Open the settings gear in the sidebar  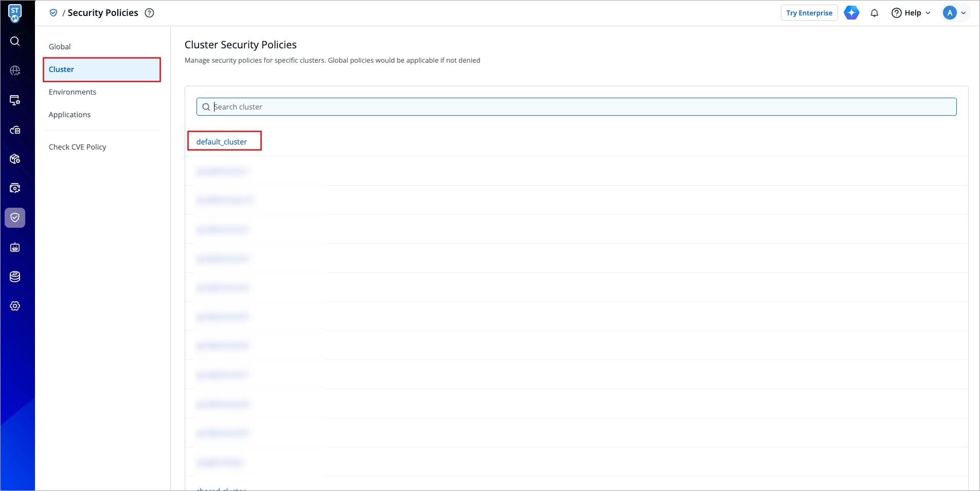click(x=15, y=306)
